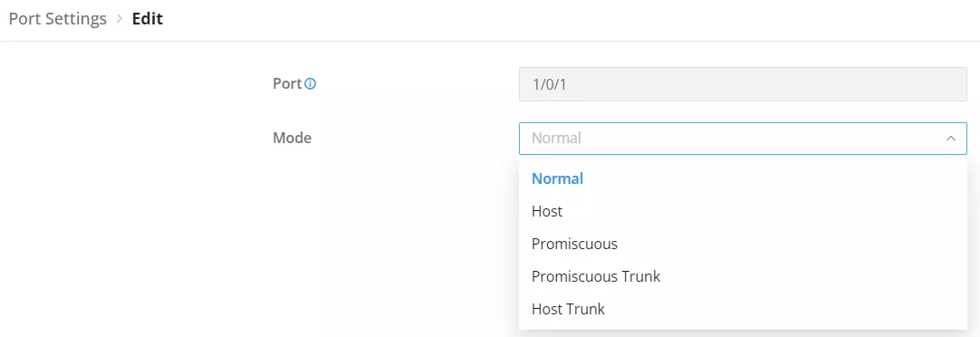
Task: Click the Mode field label
Action: tap(292, 139)
